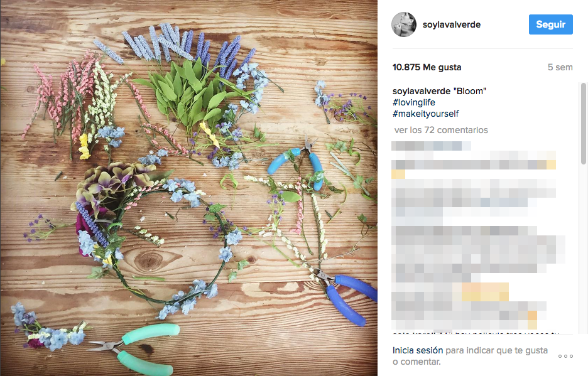Click the Inicia sesión login link
The image size is (588, 376).
pyautogui.click(x=418, y=350)
